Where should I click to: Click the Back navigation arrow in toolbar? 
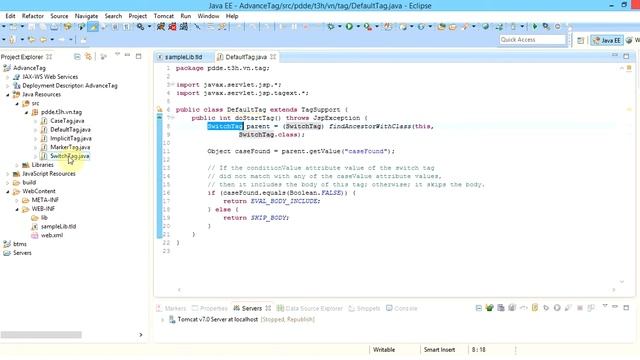point(42,40)
